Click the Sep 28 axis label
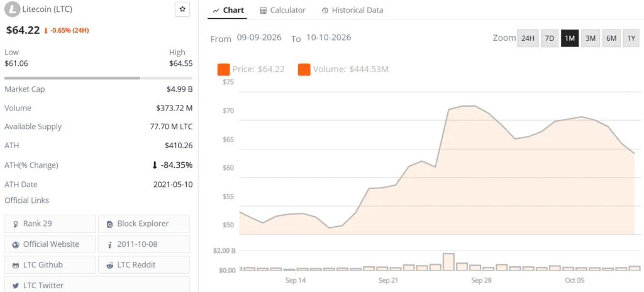This screenshot has height=292, width=644. point(482,281)
